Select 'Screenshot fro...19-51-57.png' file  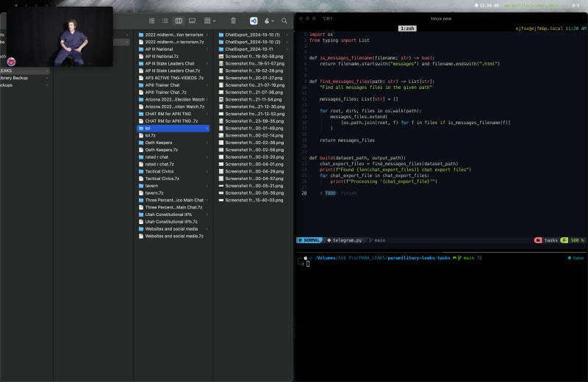(x=254, y=64)
